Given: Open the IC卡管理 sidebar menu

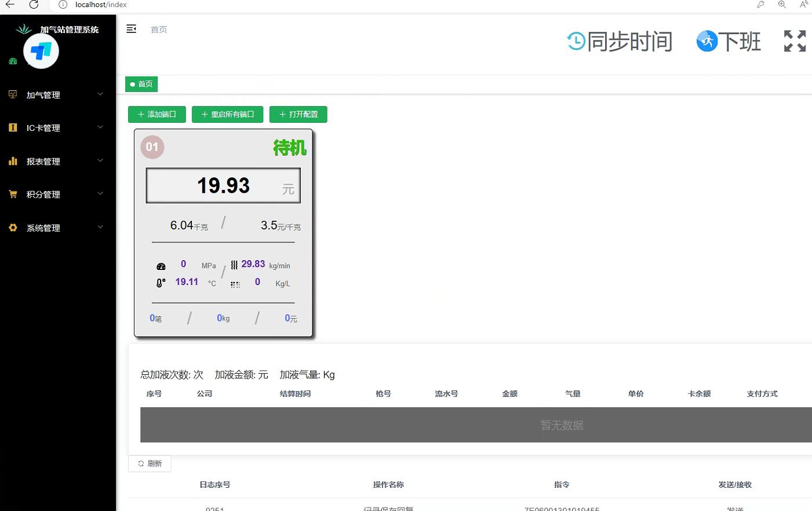Looking at the screenshot, I should pos(58,128).
